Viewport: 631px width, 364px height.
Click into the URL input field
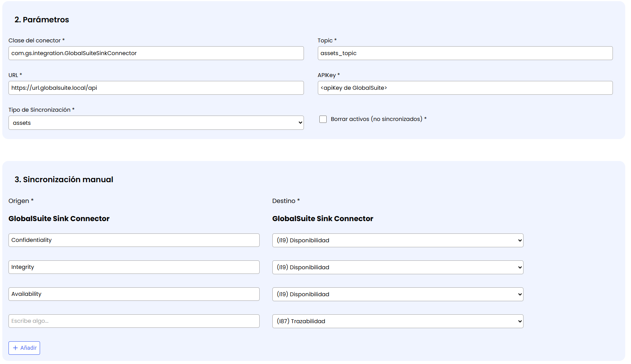(x=156, y=88)
